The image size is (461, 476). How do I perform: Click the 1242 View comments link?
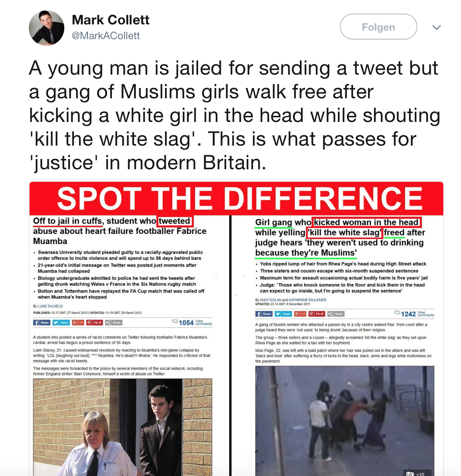[x=414, y=314]
